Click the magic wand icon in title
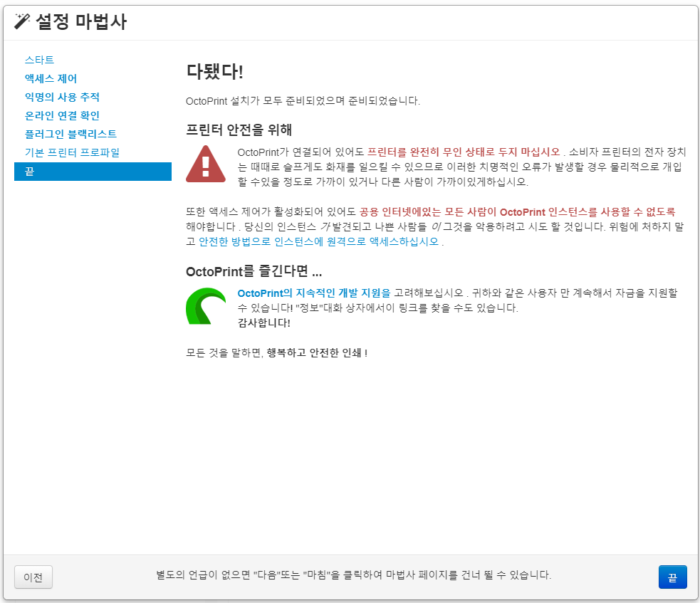700x603 pixels. (x=22, y=21)
